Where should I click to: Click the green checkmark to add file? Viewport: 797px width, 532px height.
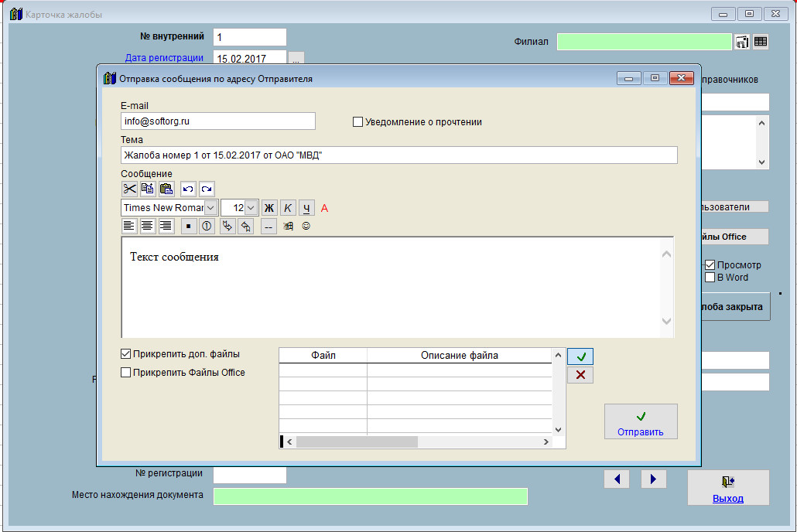coord(580,356)
